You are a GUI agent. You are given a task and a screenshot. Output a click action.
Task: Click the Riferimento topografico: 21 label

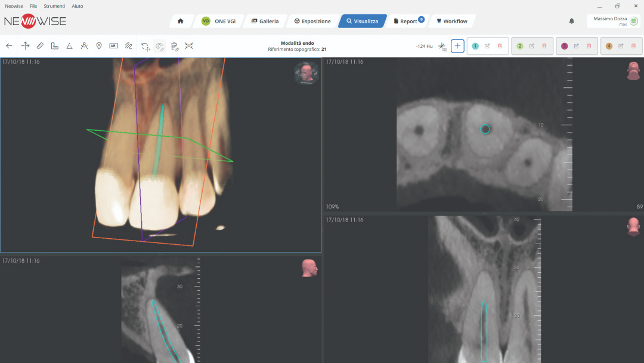[x=297, y=50]
